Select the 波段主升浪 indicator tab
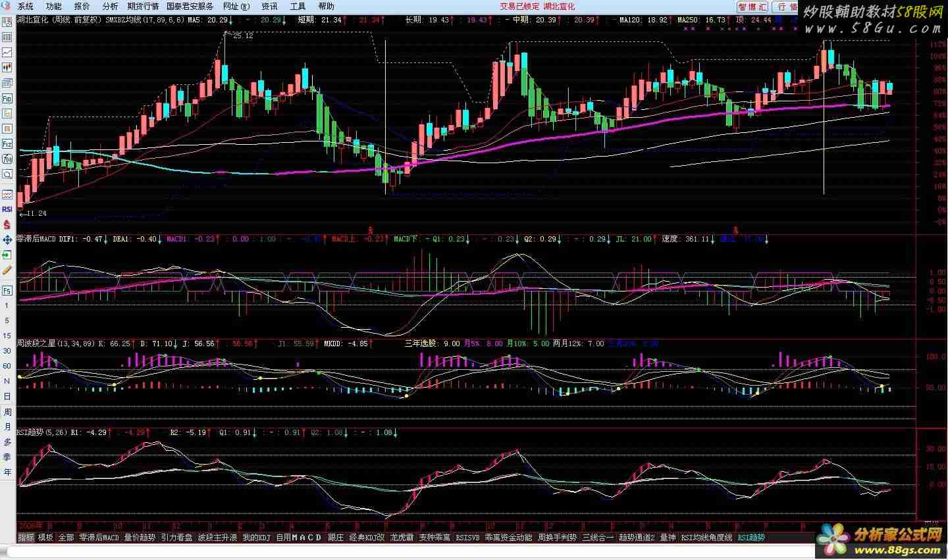This screenshot has width=948, height=560. (x=217, y=538)
